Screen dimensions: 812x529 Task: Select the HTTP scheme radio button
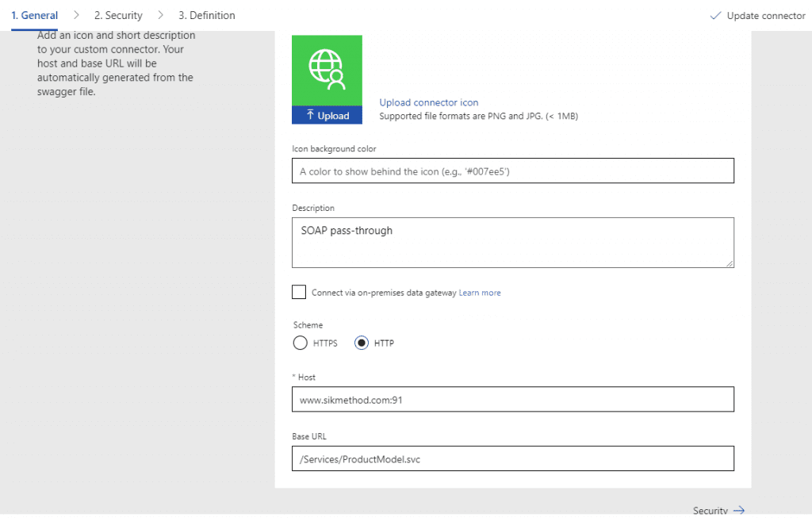click(362, 343)
